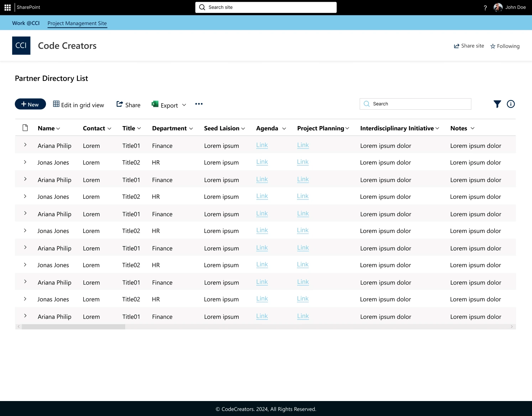Click the list information icon

tap(511, 104)
